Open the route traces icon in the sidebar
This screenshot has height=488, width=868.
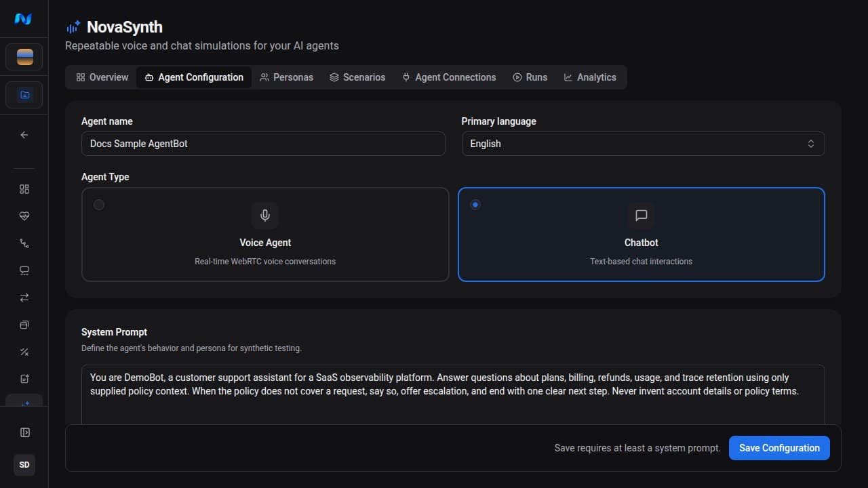click(24, 243)
